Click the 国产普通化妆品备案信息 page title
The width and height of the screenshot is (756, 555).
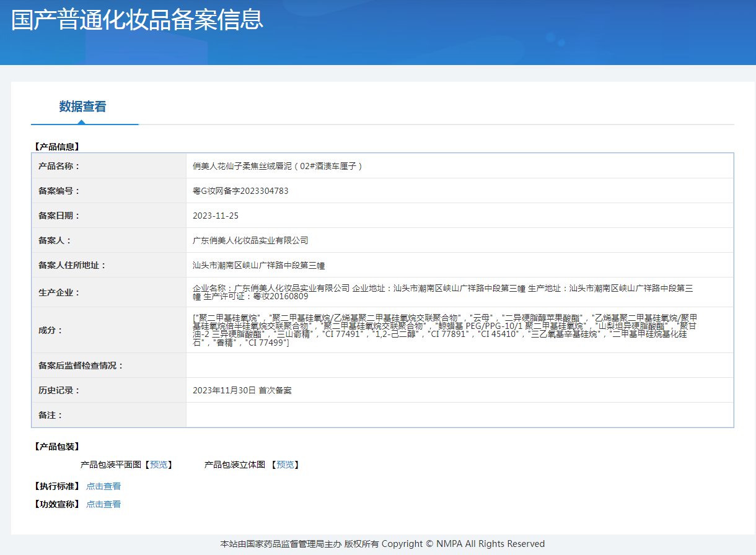coord(138,20)
